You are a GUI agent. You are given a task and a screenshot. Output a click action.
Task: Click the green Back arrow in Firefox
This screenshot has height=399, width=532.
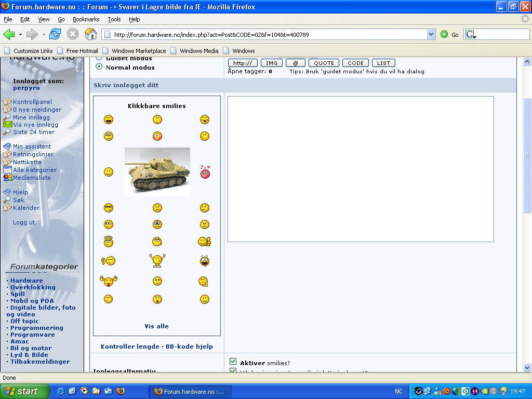9,34
